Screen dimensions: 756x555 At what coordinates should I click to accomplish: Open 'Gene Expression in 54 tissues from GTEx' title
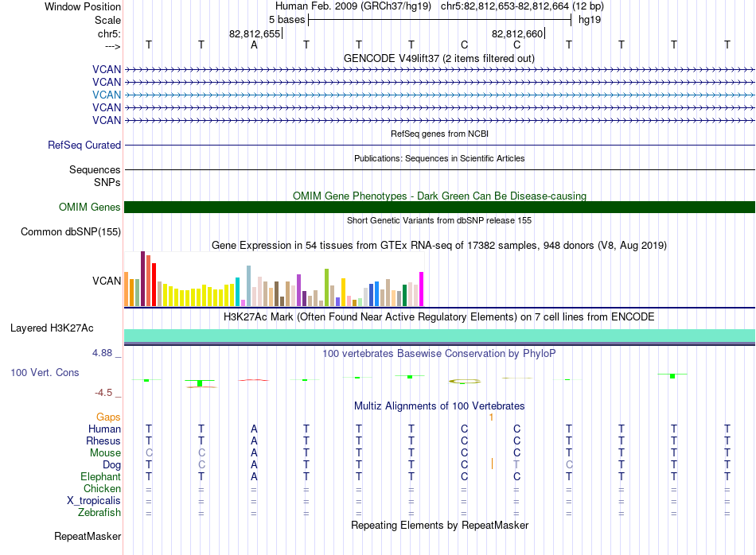point(439,245)
